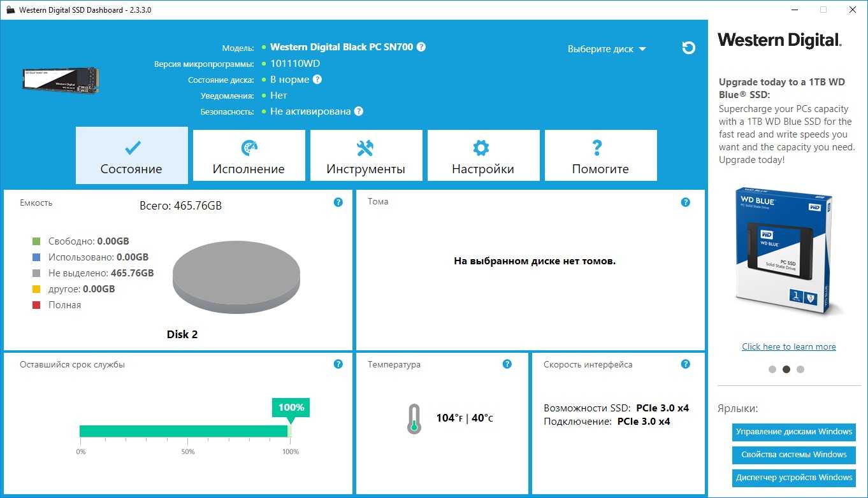The image size is (868, 498).
Task: Click help icon beside disk state "В норме"
Action: pyautogui.click(x=317, y=80)
